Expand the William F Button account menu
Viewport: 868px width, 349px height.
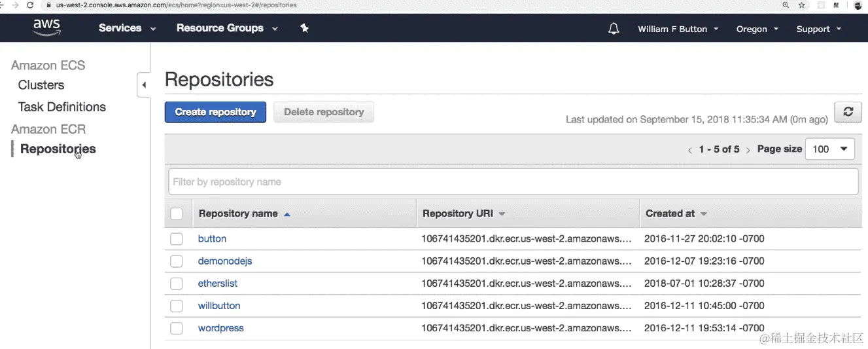(x=678, y=29)
